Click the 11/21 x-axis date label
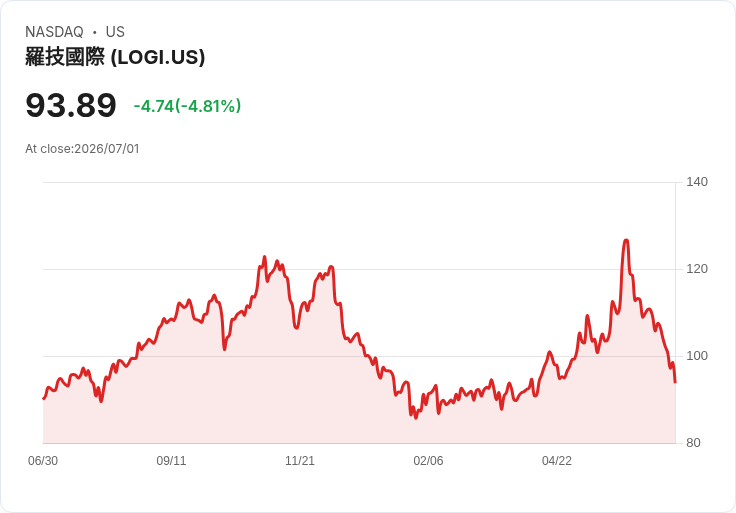The width and height of the screenshot is (736, 513). [x=300, y=461]
